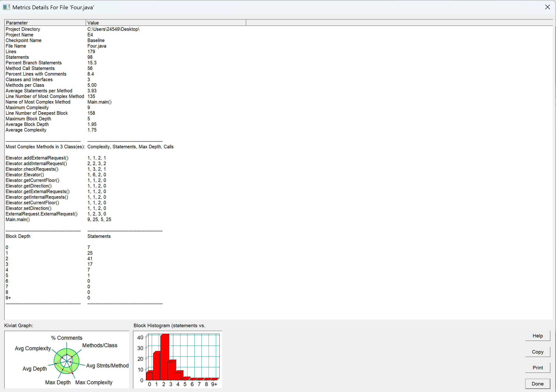This screenshot has width=556, height=392.
Task: Select the Maximum Complexity parameter row
Action: [x=27, y=108]
